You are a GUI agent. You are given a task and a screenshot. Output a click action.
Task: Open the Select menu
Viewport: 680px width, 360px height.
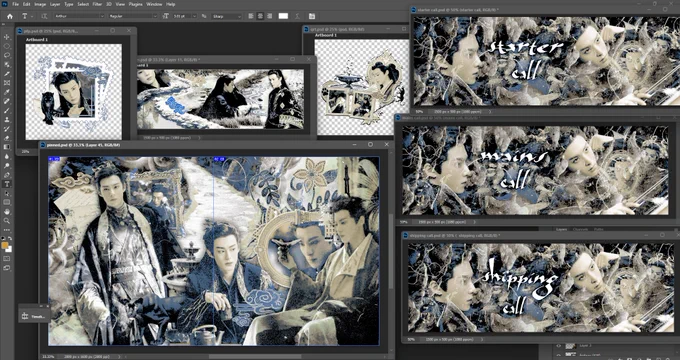(x=83, y=4)
